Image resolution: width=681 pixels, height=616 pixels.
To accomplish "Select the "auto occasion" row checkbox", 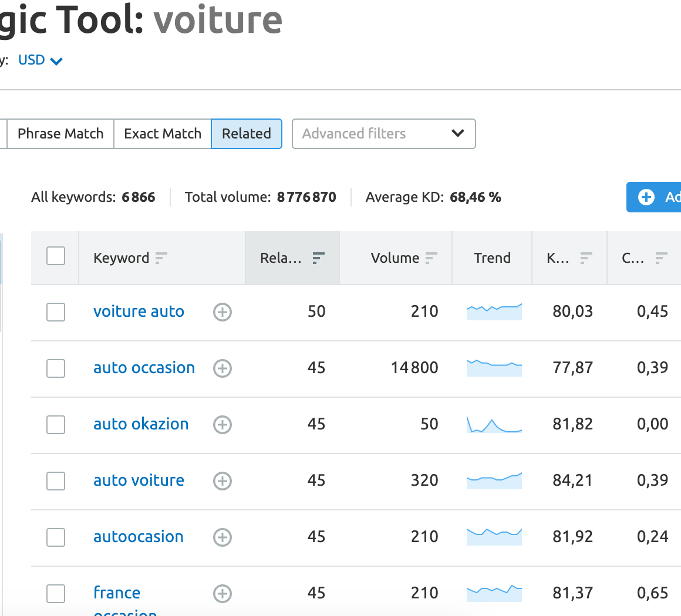I will 55,368.
